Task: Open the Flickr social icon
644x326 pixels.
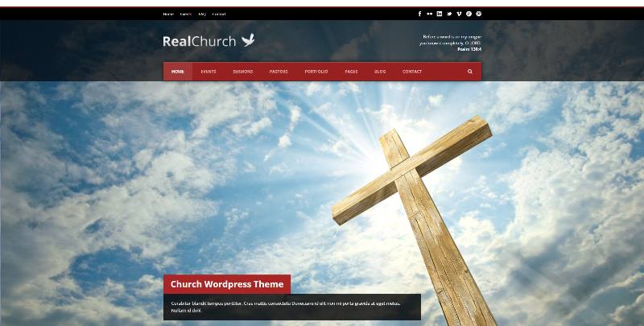Action: 429,14
